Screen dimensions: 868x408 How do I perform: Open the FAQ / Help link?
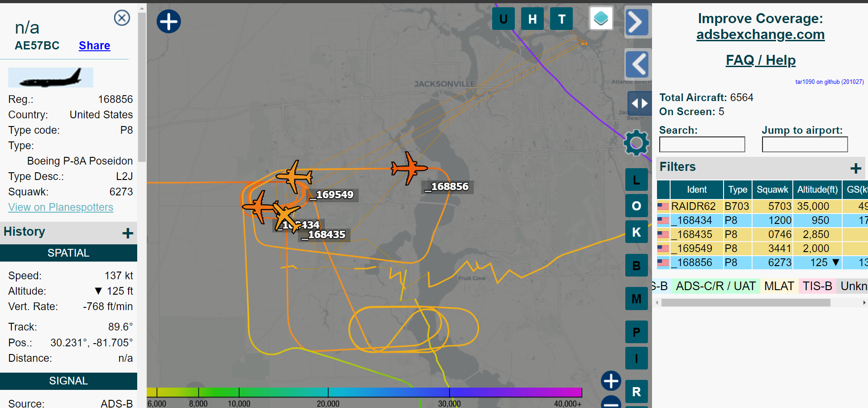coord(761,60)
